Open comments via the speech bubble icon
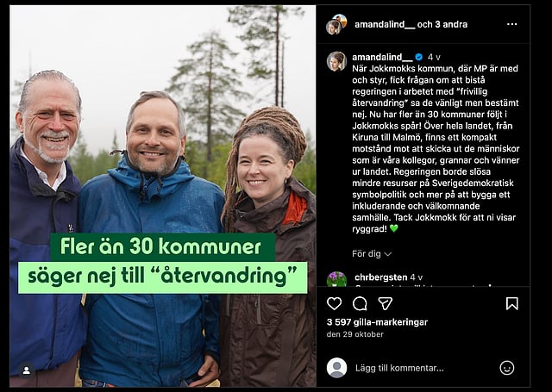Viewport: 552px width, 392px height. [x=360, y=303]
